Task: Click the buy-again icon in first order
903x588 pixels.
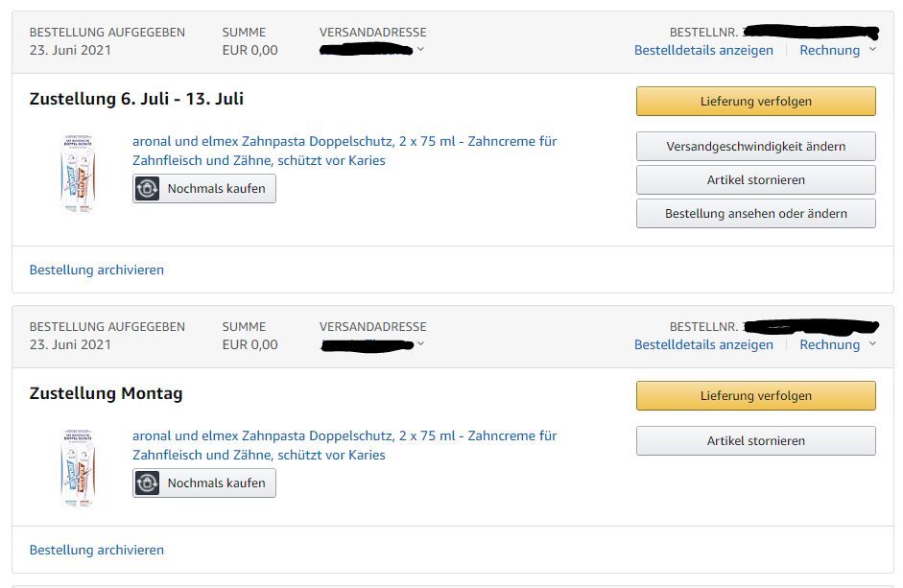Action: coord(147,188)
